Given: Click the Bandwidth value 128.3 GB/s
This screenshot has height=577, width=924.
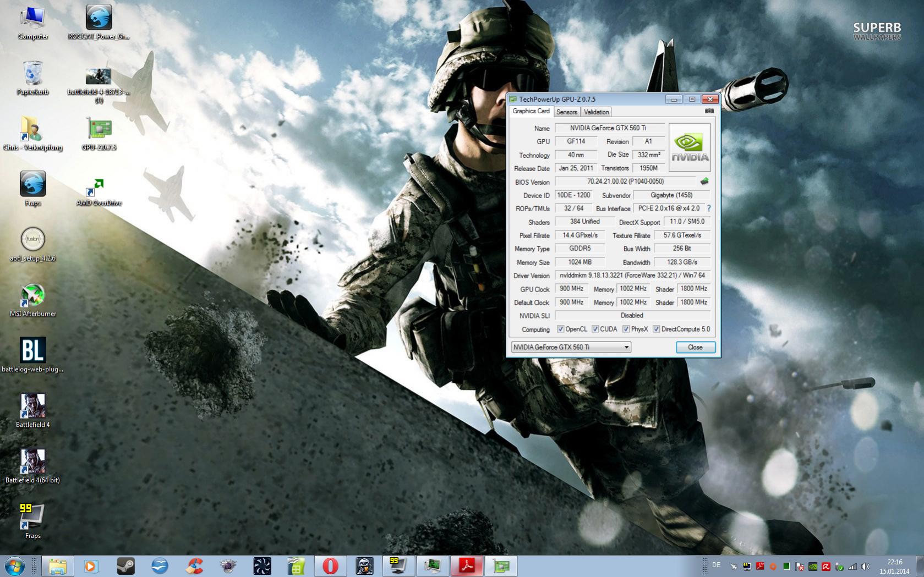Looking at the screenshot, I should coord(682,262).
